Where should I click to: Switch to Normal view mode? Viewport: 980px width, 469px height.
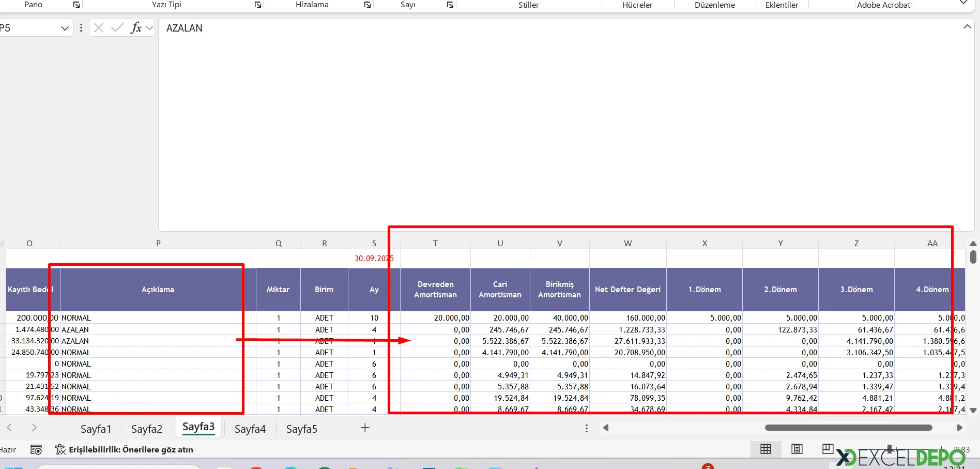pos(765,449)
